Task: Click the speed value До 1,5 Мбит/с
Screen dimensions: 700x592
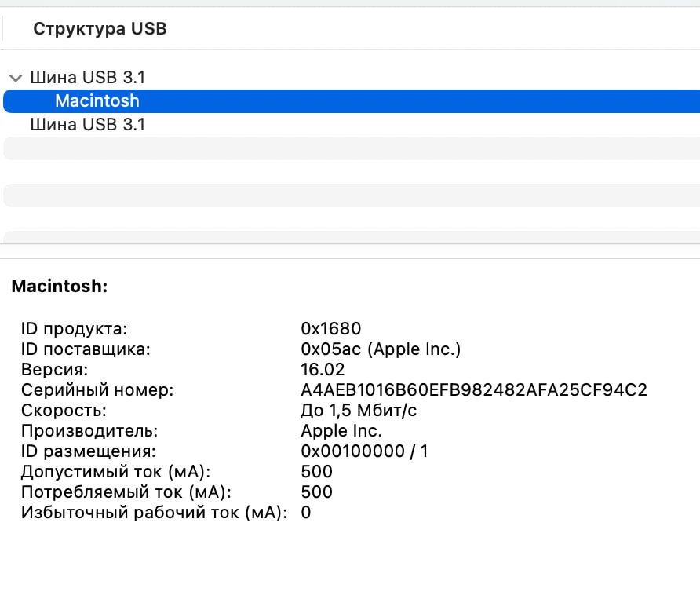Action: (359, 410)
